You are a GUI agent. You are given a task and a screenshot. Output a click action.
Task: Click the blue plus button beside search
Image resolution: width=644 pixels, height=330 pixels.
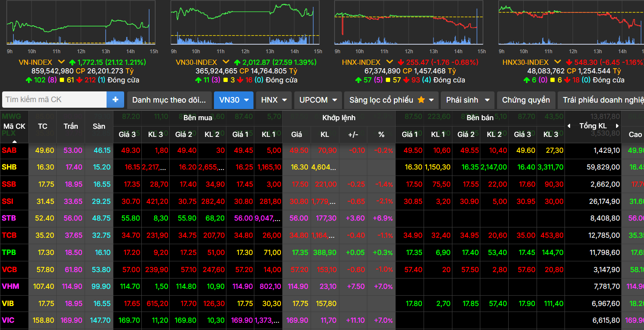(x=115, y=100)
